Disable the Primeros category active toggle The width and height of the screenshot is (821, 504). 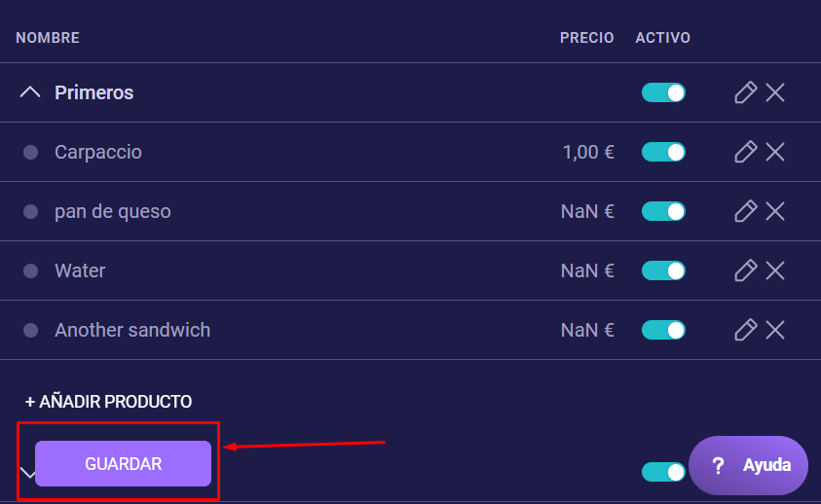pyautogui.click(x=663, y=92)
